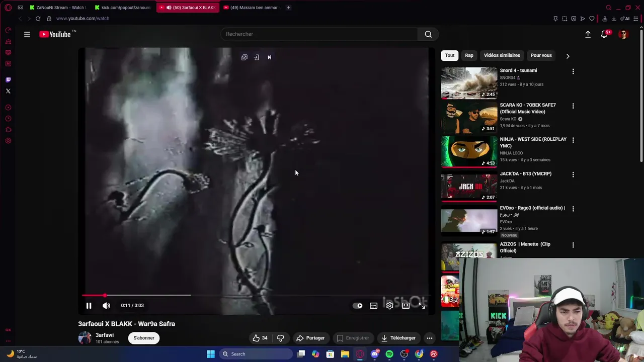Open options menu for Snord 4 - tsunami

[573, 71]
